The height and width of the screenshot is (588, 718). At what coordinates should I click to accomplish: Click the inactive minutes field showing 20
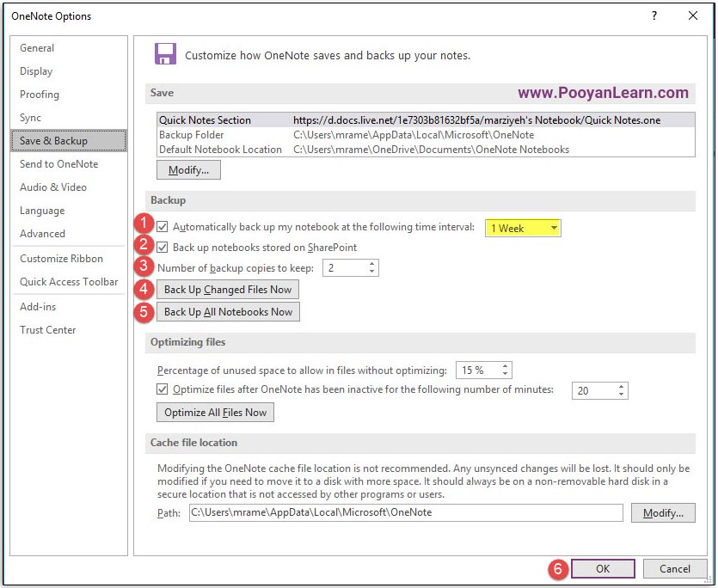point(594,390)
